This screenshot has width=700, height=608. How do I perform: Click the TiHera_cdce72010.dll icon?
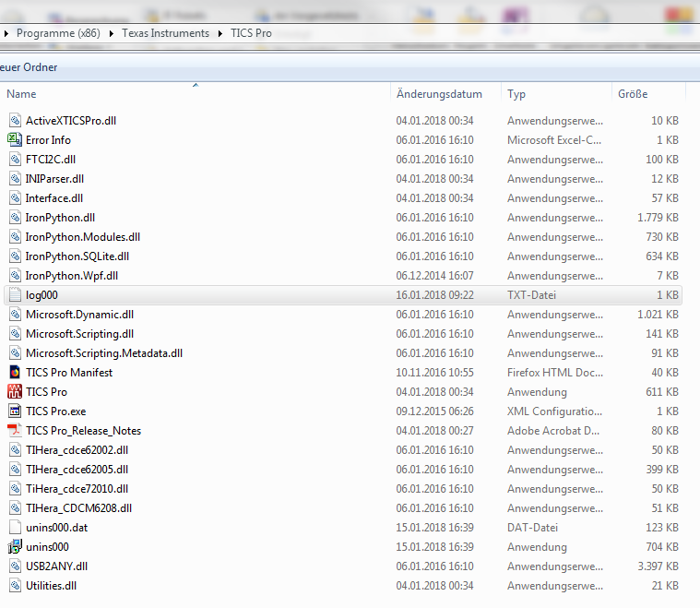coord(15,489)
